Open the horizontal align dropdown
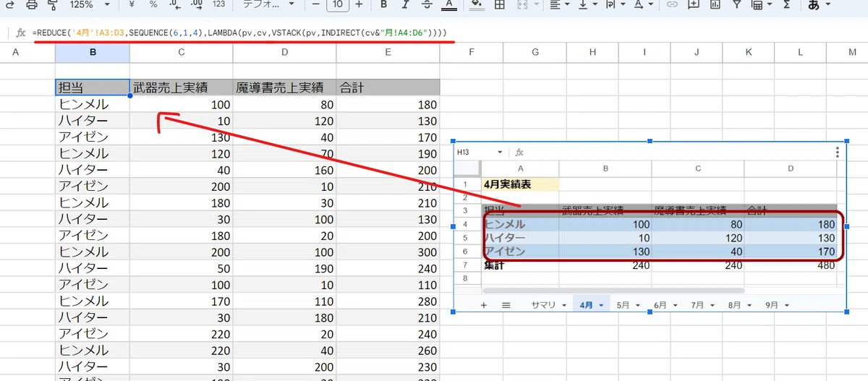The width and height of the screenshot is (868, 381). tap(559, 4)
